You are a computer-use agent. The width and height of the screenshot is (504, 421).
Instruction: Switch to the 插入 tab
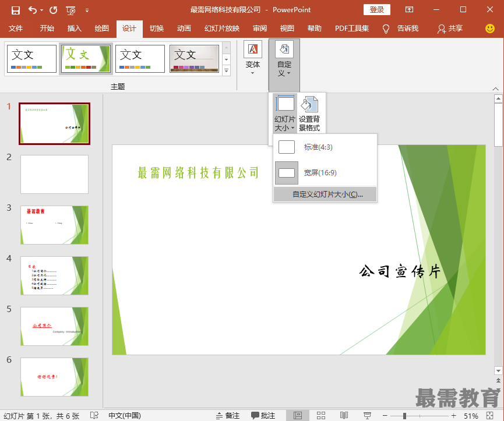point(74,29)
